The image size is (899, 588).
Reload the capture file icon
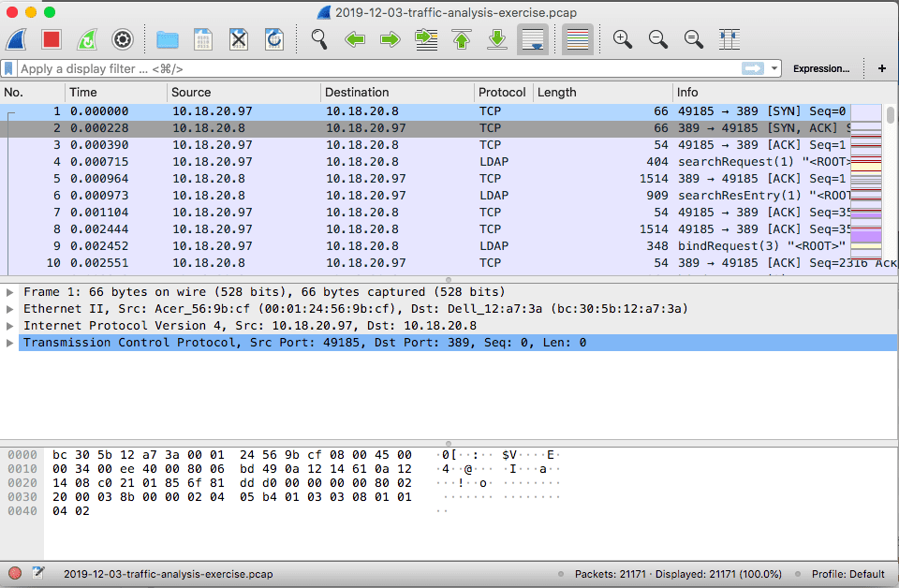(274, 39)
